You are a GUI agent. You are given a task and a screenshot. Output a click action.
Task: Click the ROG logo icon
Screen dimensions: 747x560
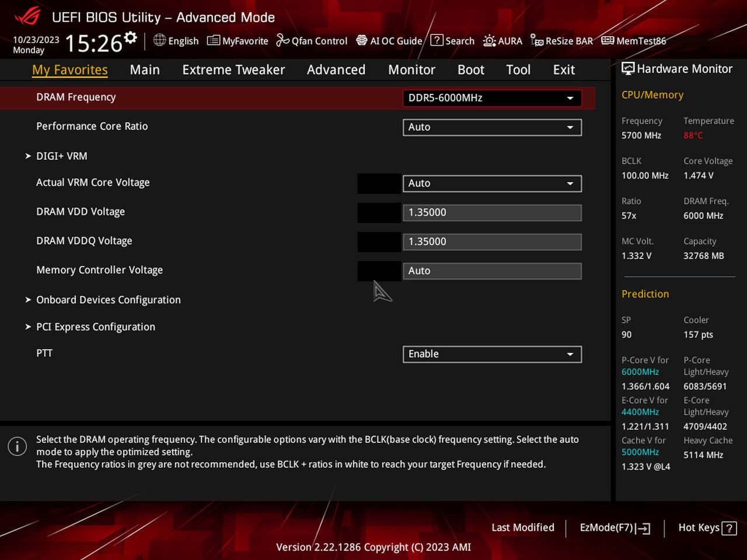[27, 16]
